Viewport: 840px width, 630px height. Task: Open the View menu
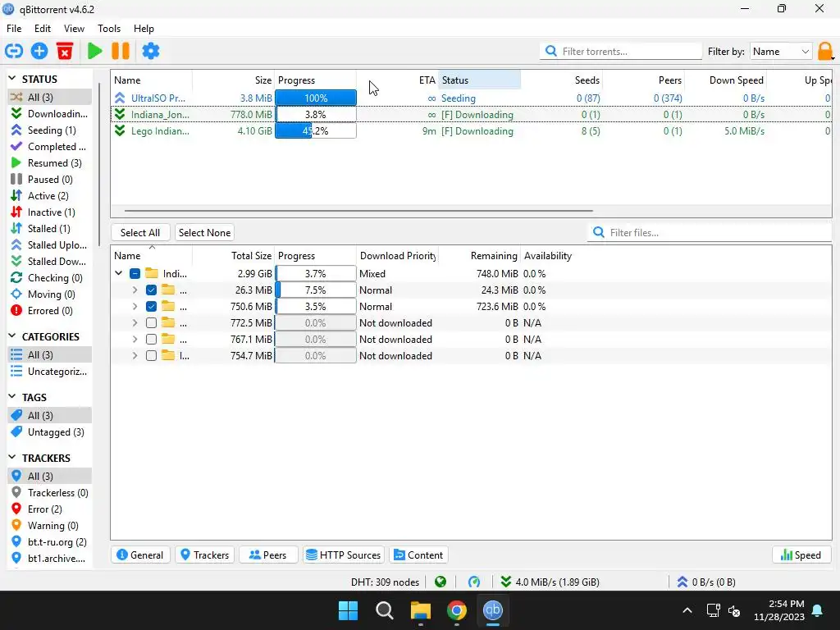pyautogui.click(x=74, y=29)
